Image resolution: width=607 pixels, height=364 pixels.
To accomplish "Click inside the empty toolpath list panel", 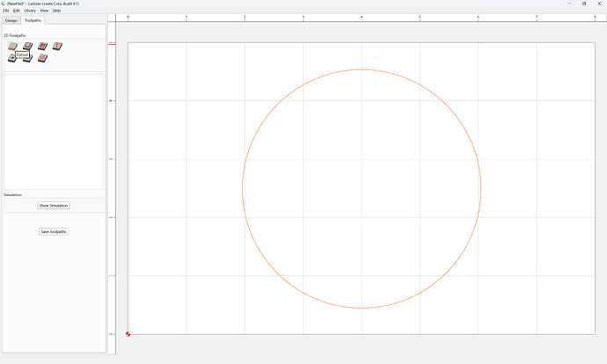I will pos(54,132).
